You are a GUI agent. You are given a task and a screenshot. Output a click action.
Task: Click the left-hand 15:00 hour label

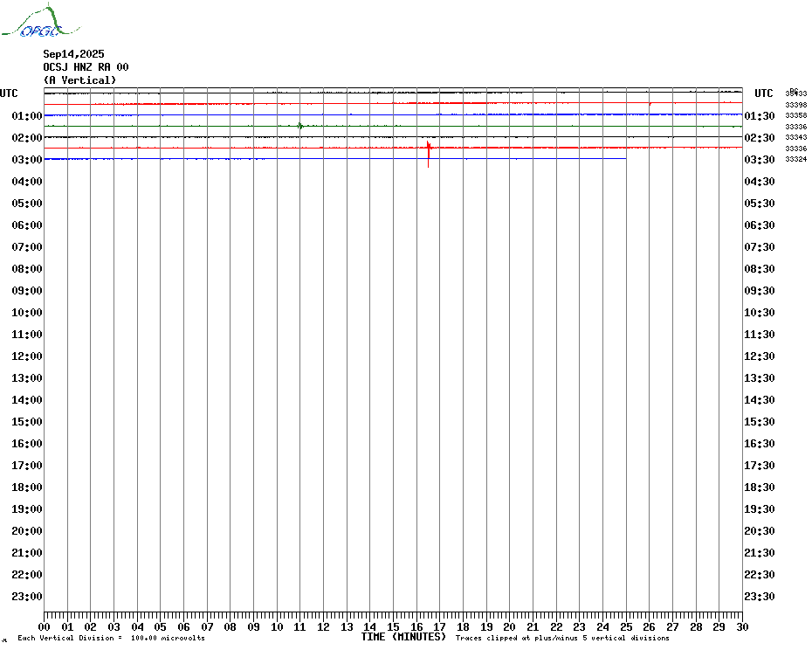coord(27,421)
